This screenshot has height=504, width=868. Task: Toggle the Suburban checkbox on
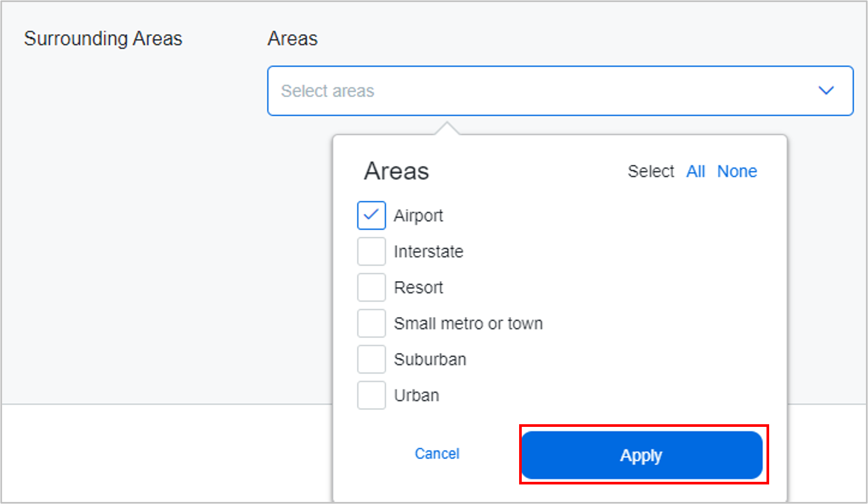tap(371, 359)
